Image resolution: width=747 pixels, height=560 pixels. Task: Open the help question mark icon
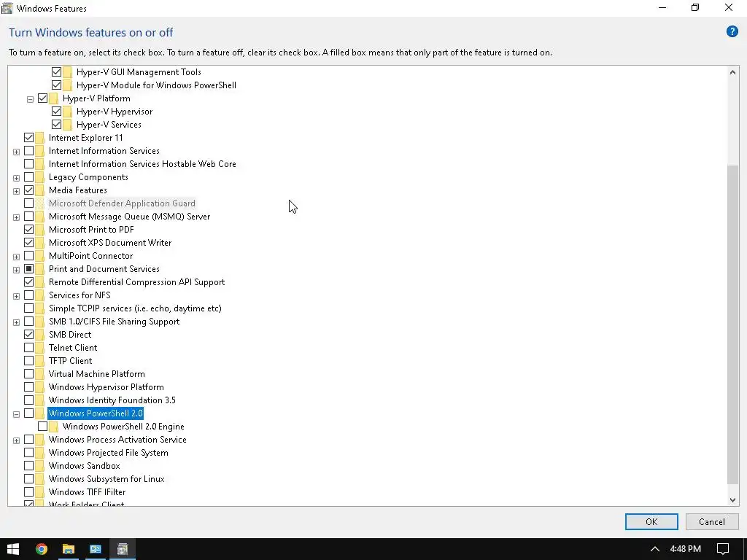coord(732,32)
